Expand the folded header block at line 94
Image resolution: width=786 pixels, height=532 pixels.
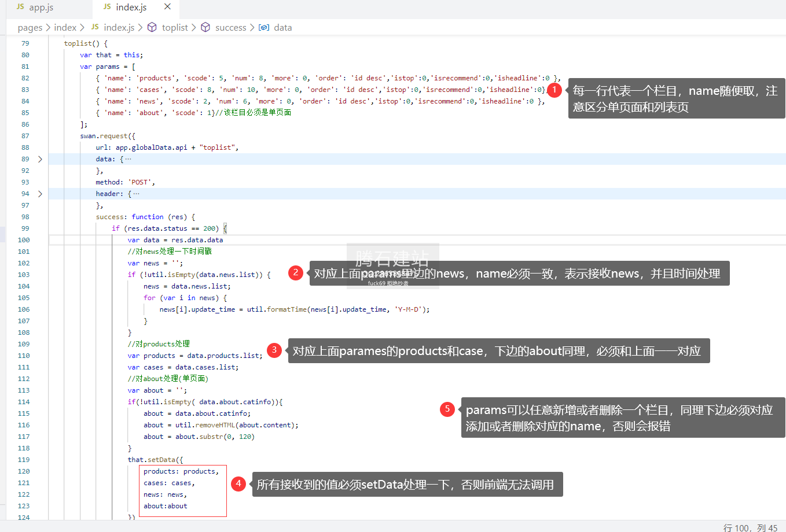tap(40, 194)
